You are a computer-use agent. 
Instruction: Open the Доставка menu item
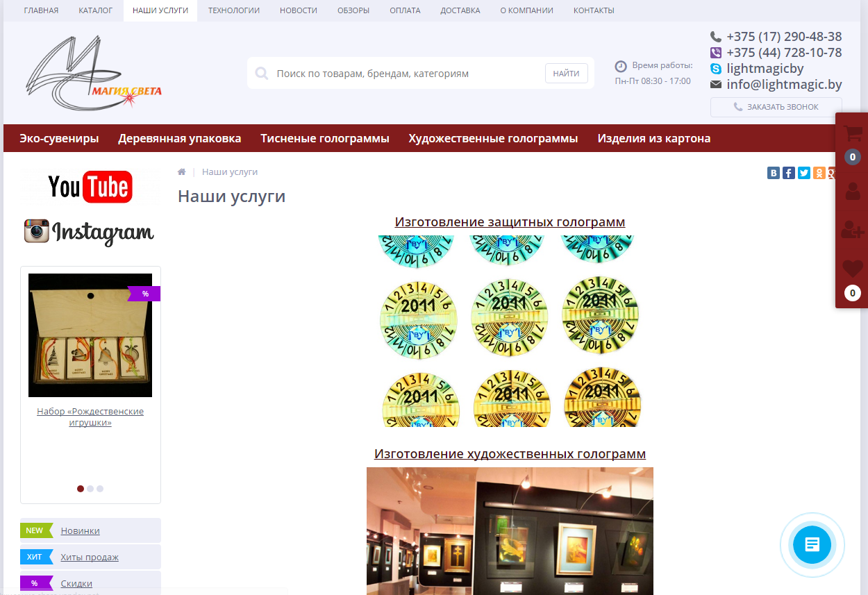coord(460,10)
